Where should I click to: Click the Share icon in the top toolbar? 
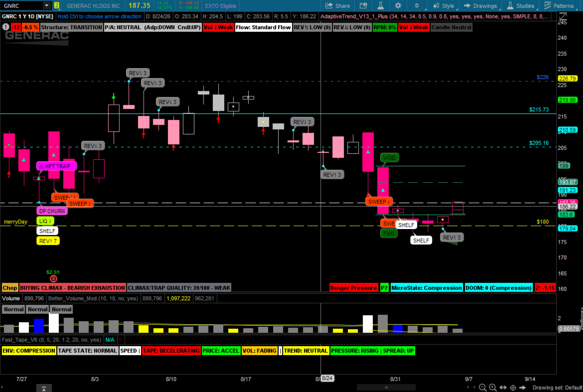coord(329,6)
